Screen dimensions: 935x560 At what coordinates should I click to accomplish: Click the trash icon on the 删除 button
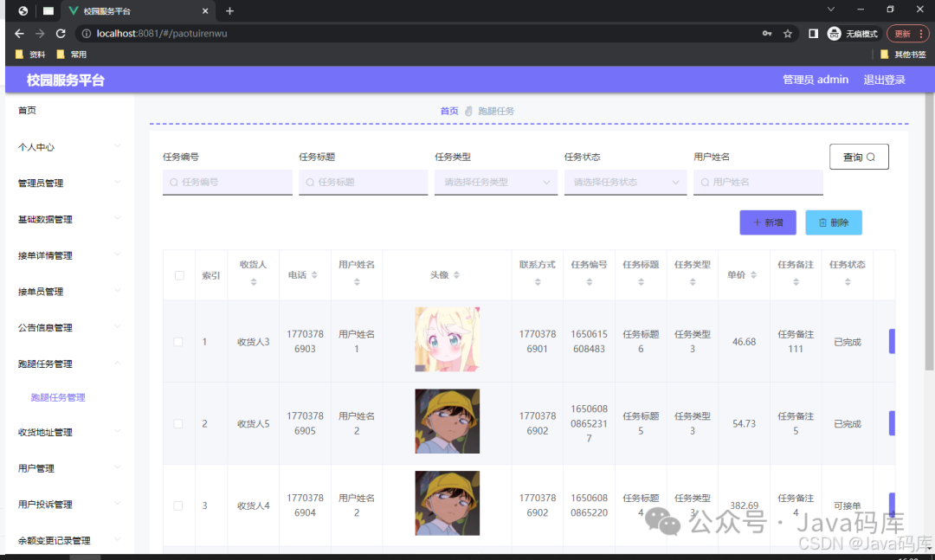tap(821, 222)
